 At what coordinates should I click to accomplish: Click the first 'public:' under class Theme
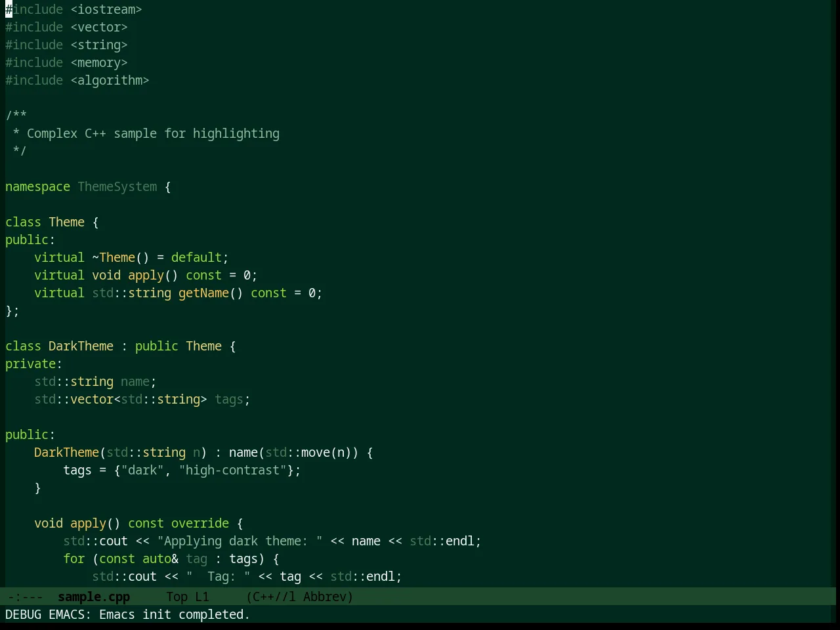30,240
